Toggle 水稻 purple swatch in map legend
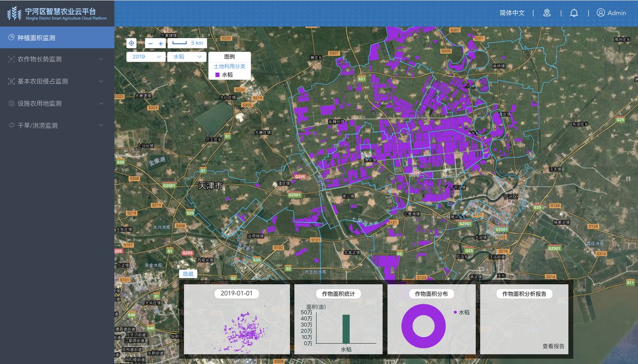The height and width of the screenshot is (364, 638). click(x=217, y=75)
